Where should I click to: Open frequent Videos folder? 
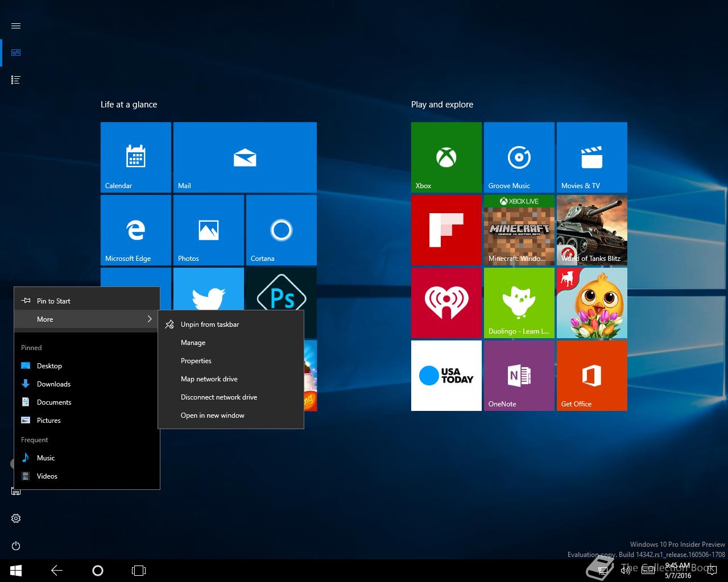[87, 476]
